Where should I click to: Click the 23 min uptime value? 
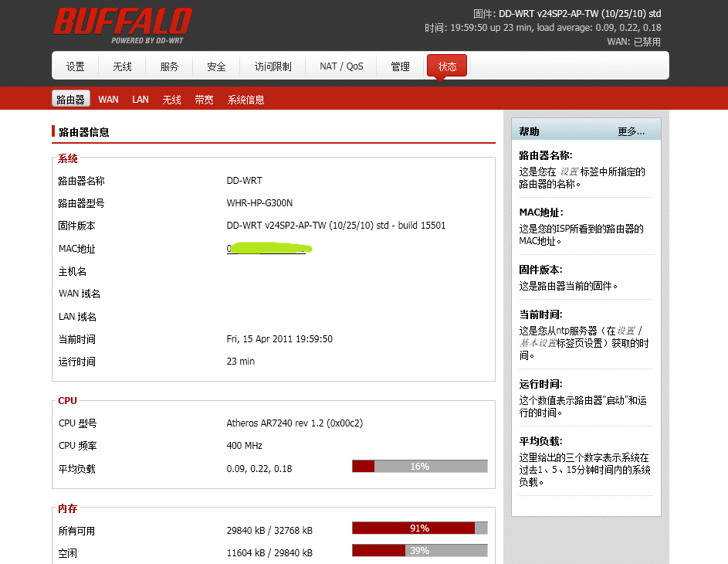[241, 361]
